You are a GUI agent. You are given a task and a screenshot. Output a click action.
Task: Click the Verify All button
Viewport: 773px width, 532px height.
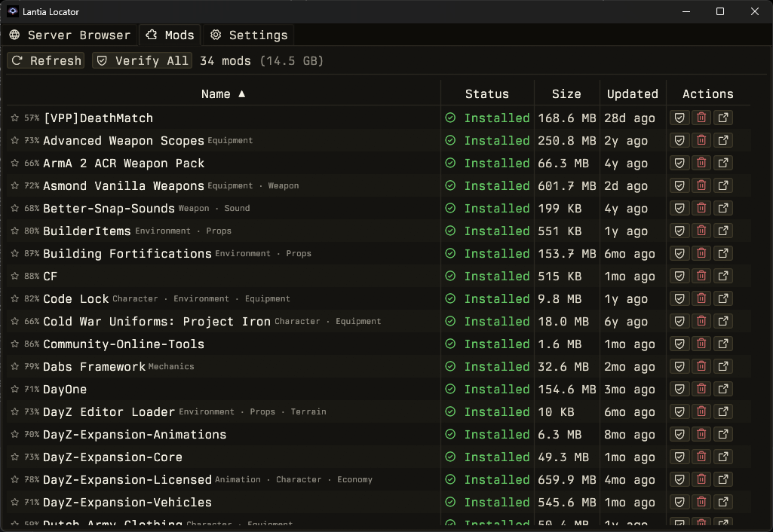pyautogui.click(x=141, y=60)
